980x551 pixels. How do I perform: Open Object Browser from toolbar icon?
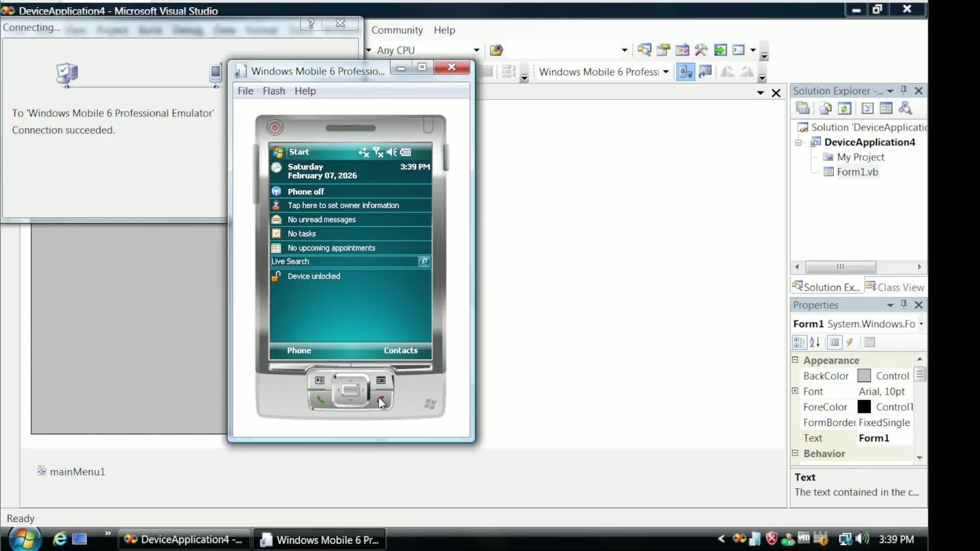[x=682, y=50]
